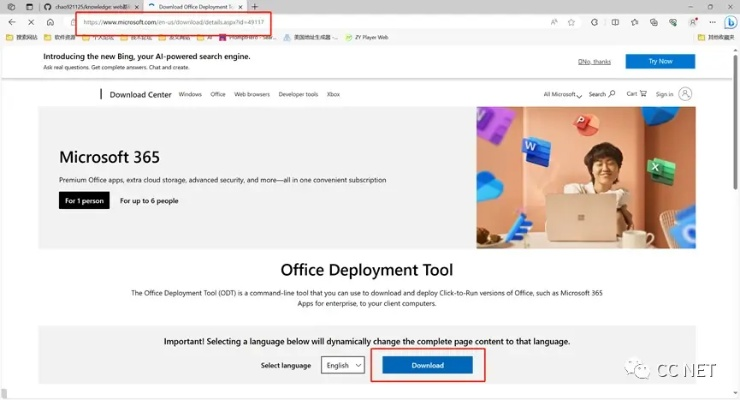Image resolution: width=740 pixels, height=400 pixels.
Task: Open the Select language dropdown
Action: [x=343, y=365]
